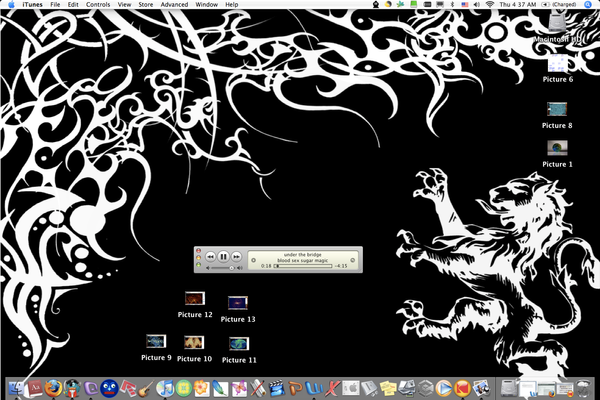Select the Picture 1 desktop file
This screenshot has height=400, width=600.
(x=557, y=148)
